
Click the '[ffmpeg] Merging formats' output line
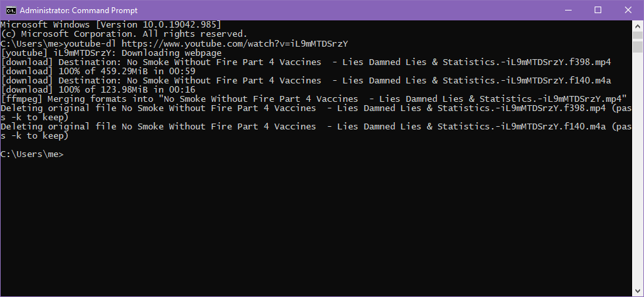coord(314,99)
